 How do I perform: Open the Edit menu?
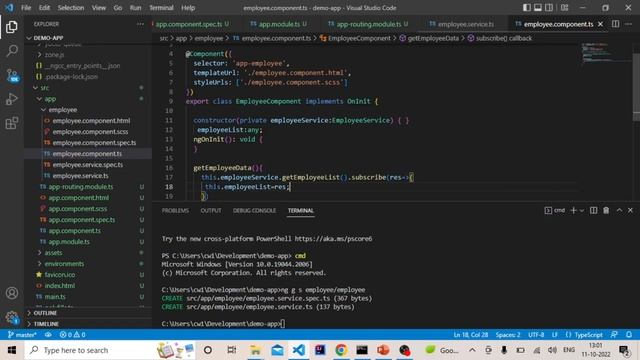[44, 8]
